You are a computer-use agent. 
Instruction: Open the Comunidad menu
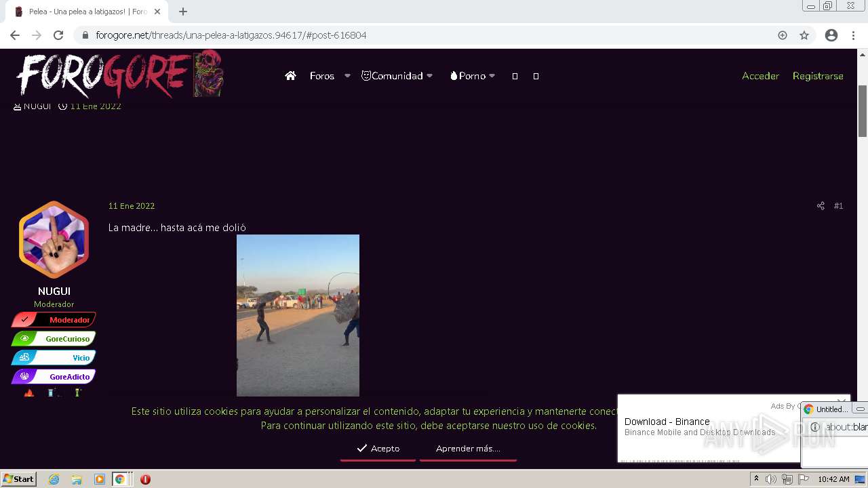tap(392, 76)
